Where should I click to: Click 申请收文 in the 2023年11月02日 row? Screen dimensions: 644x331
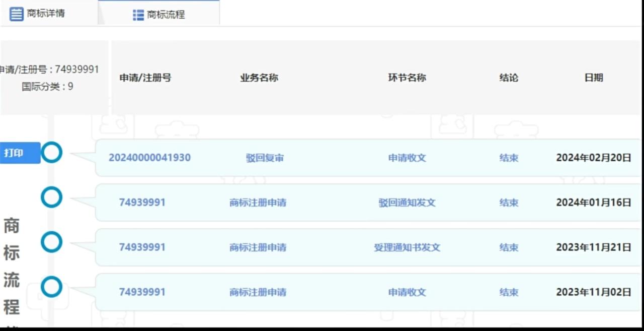407,292
